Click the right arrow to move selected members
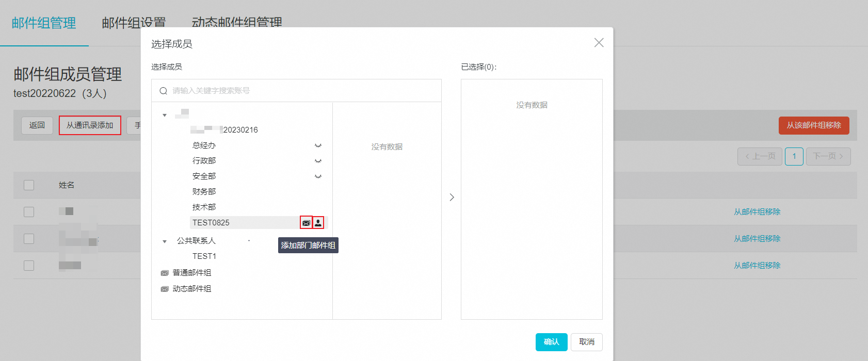The height and width of the screenshot is (361, 868). tap(452, 197)
